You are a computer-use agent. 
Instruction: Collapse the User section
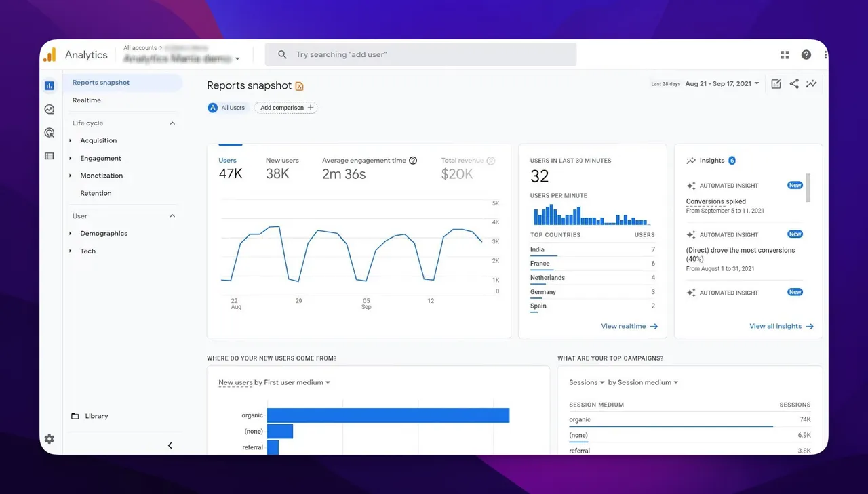172,216
